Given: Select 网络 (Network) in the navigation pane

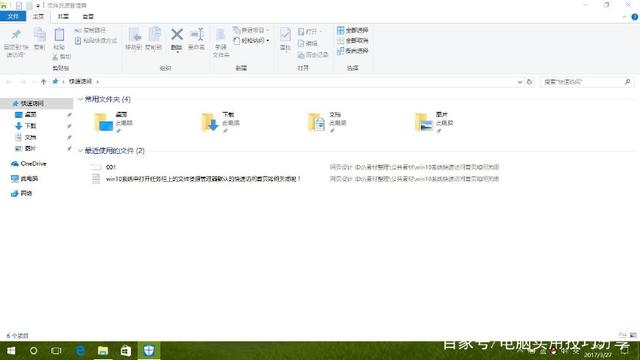Looking at the screenshot, I should [x=22, y=193].
